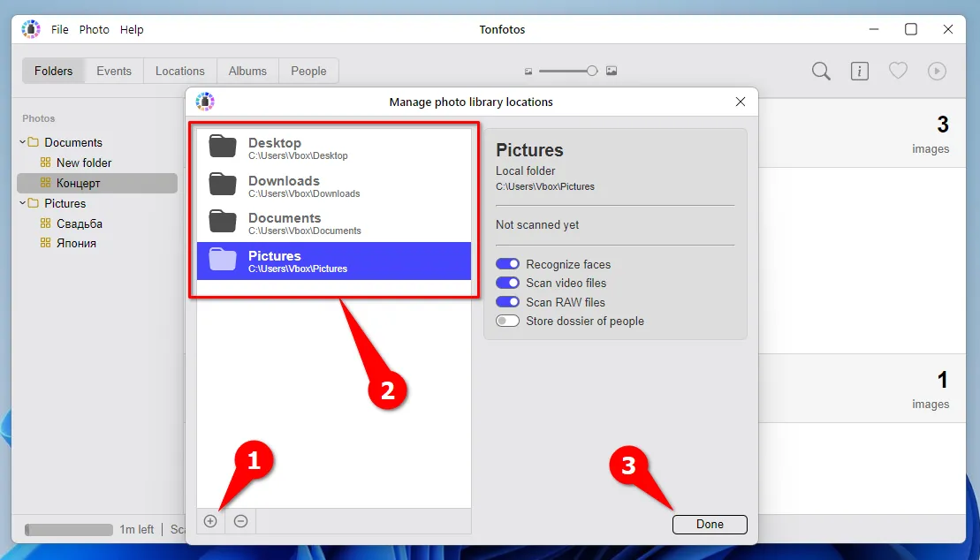Screen dimensions: 980x560
Task: Select Documents folder in sidebar tree
Action: (x=73, y=142)
